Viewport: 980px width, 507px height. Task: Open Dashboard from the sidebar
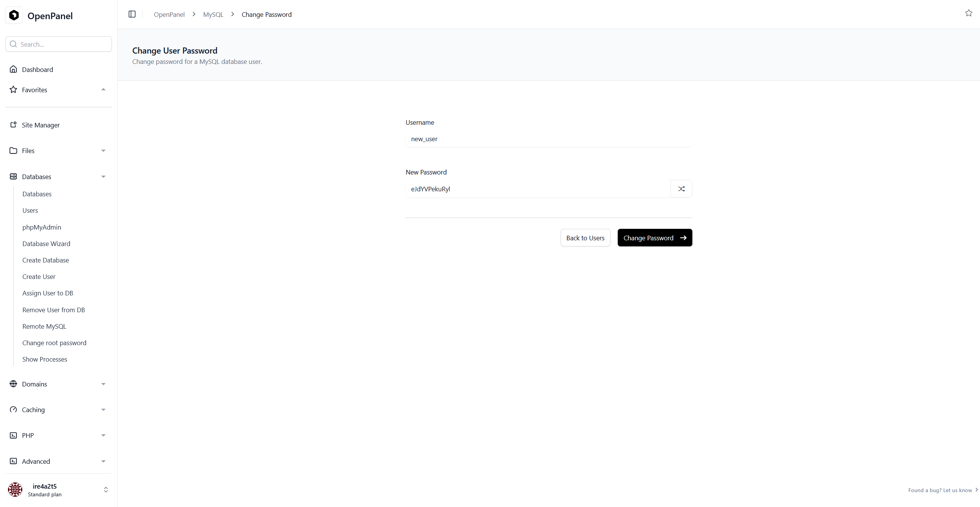coord(37,69)
